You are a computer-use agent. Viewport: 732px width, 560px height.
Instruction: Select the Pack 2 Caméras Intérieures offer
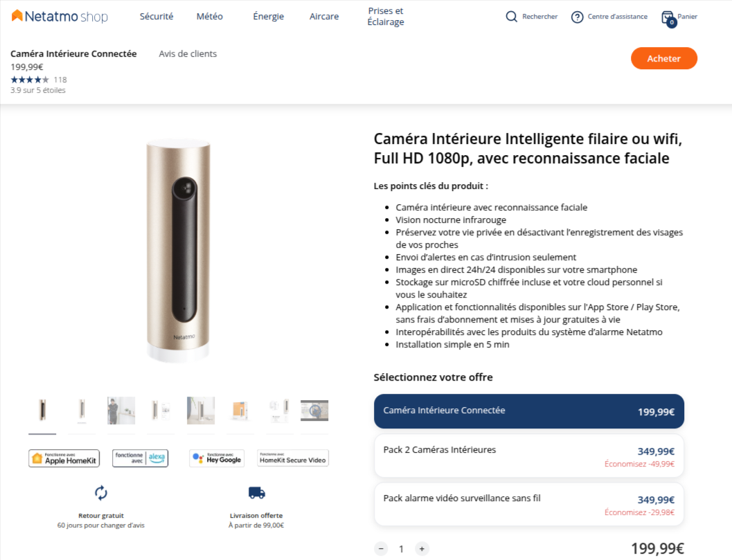tap(528, 455)
